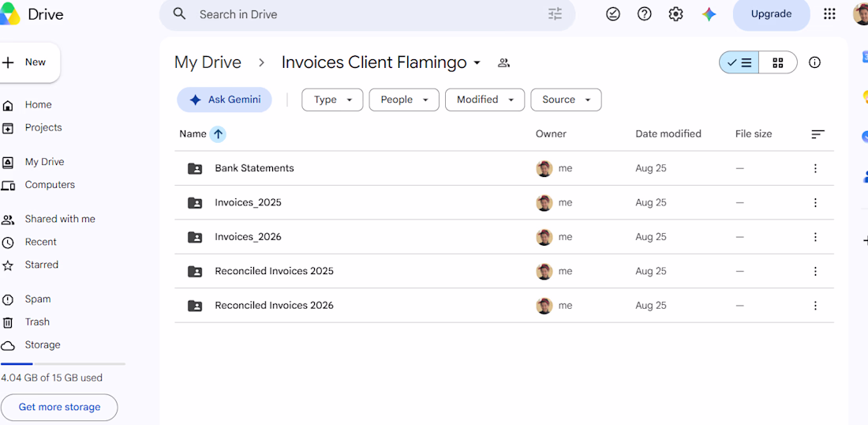Select the Invoices_2025 folder name
868x425 pixels.
point(248,202)
